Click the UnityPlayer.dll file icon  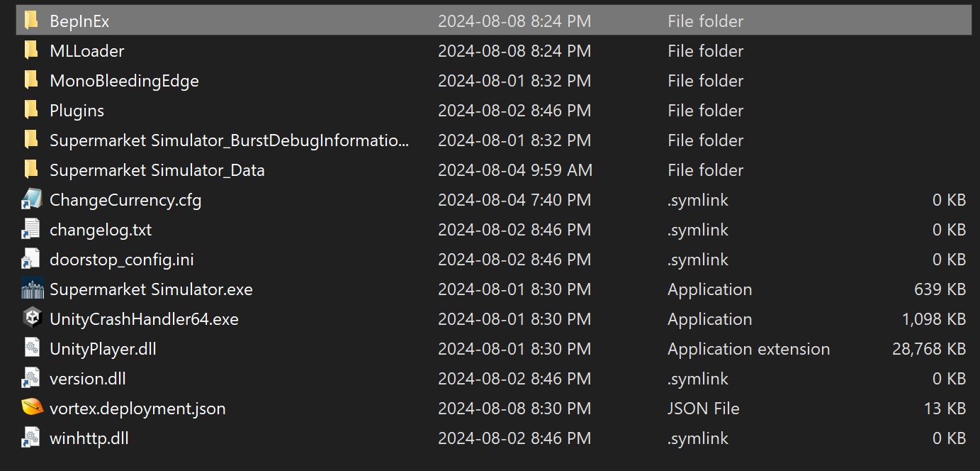[x=32, y=348]
